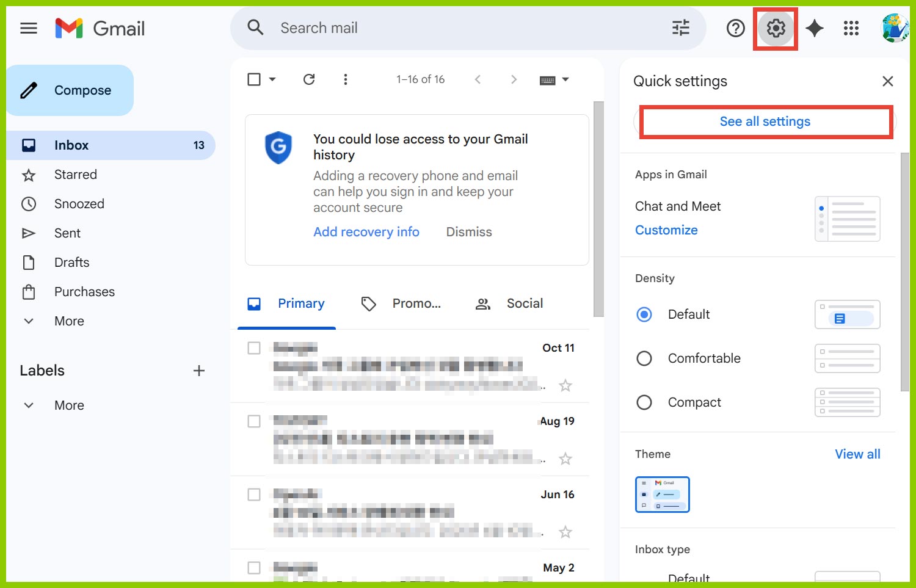Open the email dated Oct 11

click(410, 366)
